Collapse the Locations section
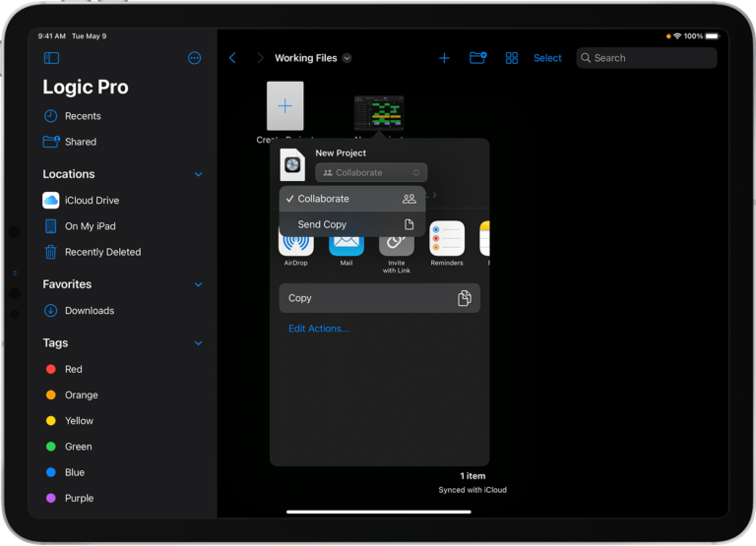 tap(198, 174)
